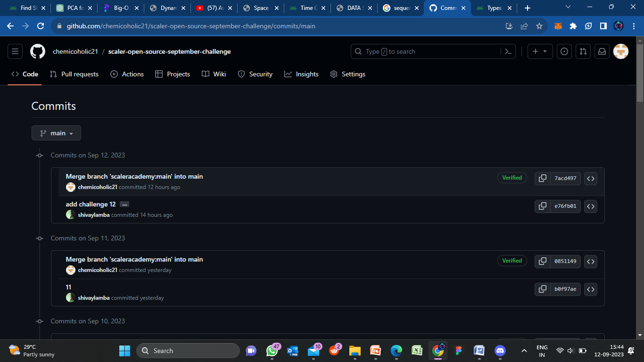This screenshot has width=644, height=362.
Task: Open WhatsApp from the taskbar
Action: click(272, 351)
